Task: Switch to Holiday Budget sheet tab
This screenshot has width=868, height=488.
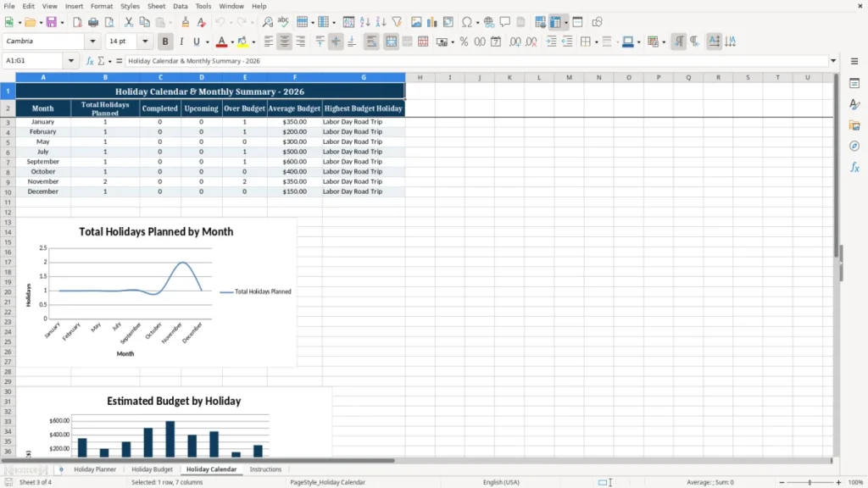Action: (153, 469)
